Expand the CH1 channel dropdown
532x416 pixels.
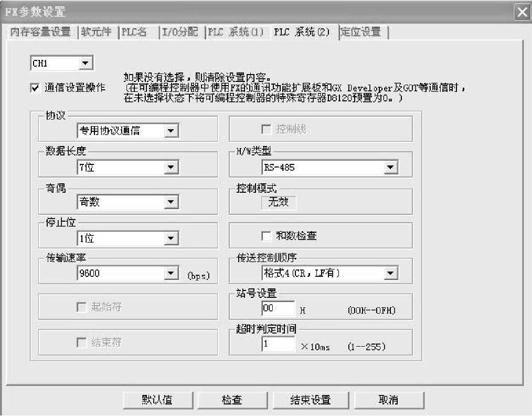click(x=86, y=63)
